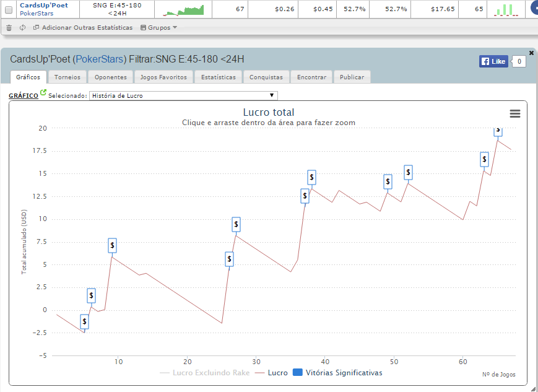Click the green external-open chart icon
The height and width of the screenshot is (392, 538).
[x=43, y=92]
